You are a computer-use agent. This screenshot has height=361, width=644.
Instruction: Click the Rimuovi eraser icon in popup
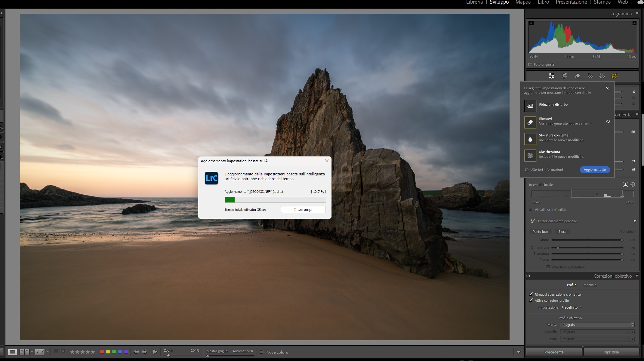pyautogui.click(x=530, y=122)
